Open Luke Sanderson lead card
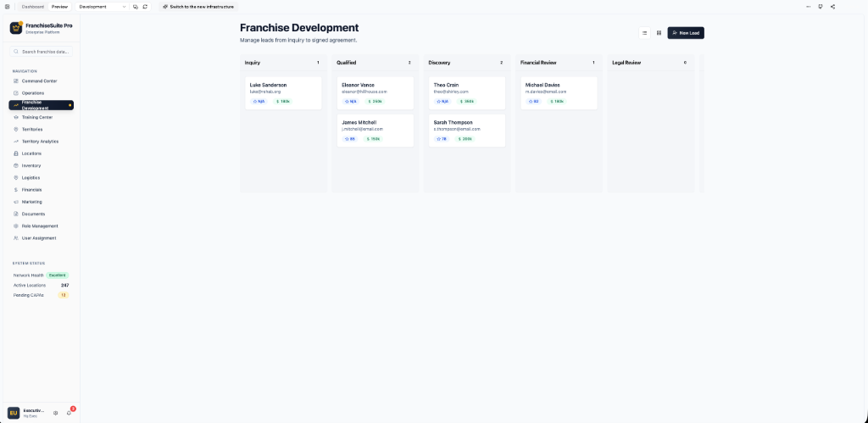This screenshot has height=423, width=868. [x=283, y=93]
